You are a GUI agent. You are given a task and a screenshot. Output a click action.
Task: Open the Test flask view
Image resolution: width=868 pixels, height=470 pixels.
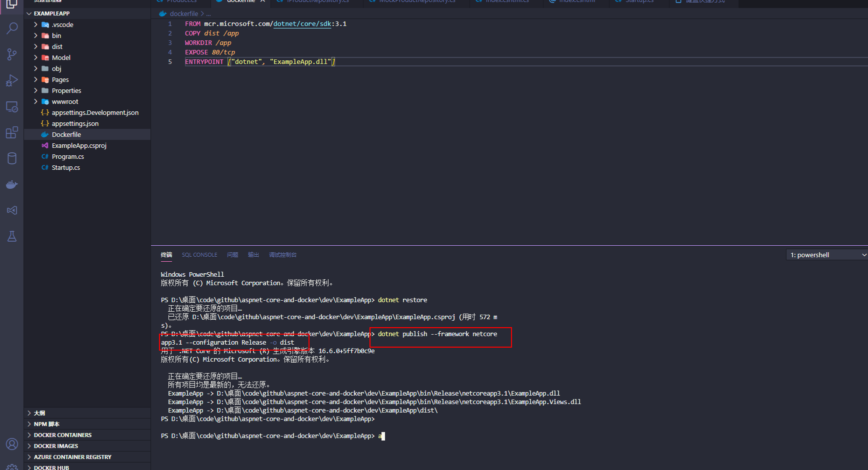click(12, 236)
